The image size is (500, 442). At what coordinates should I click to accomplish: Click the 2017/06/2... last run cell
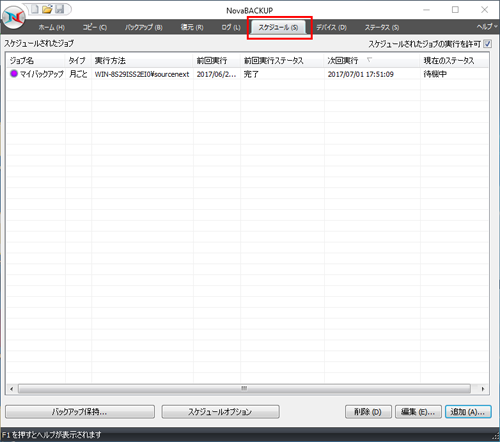pos(216,74)
